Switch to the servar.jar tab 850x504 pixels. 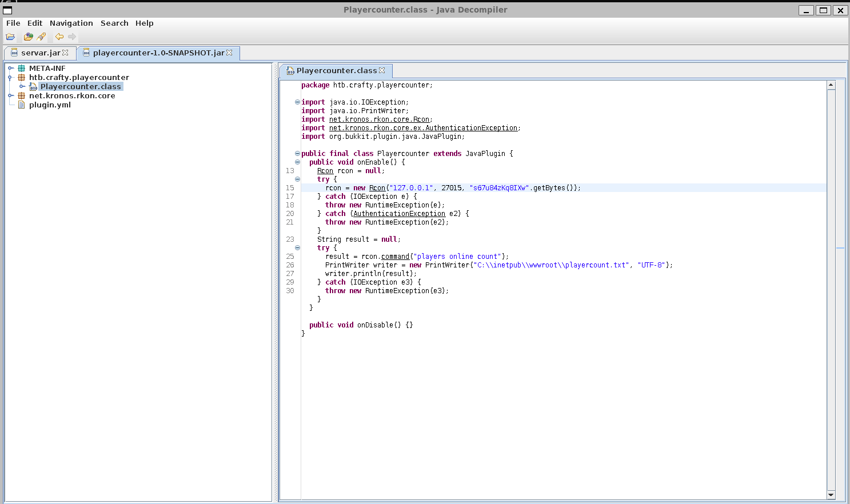point(40,53)
